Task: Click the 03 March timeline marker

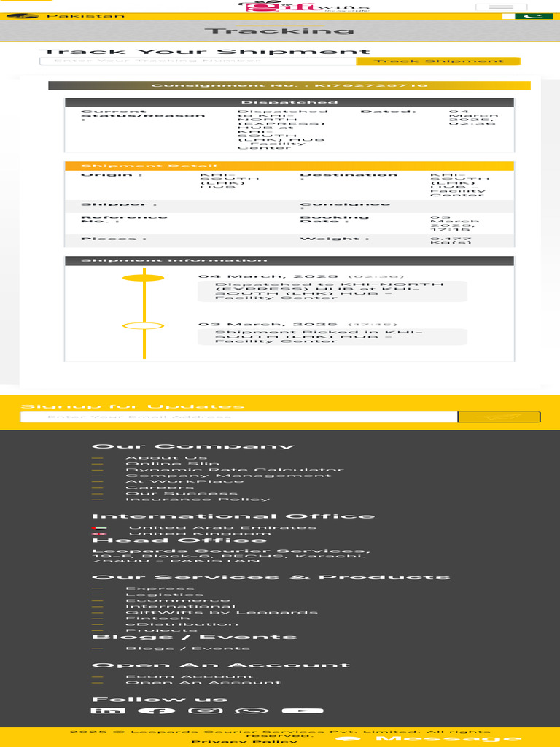Action: click(x=144, y=326)
